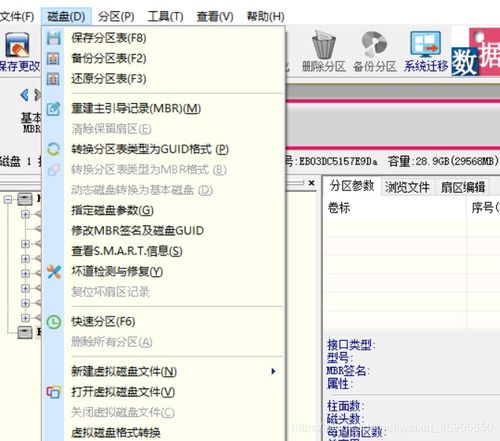Click the 删除分区 trash can icon

324,45
